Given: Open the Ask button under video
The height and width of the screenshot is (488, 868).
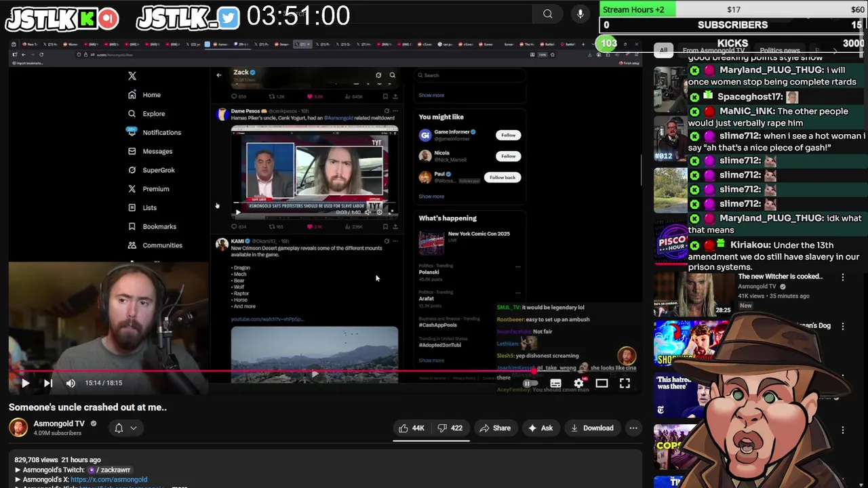Looking at the screenshot, I should [x=540, y=428].
